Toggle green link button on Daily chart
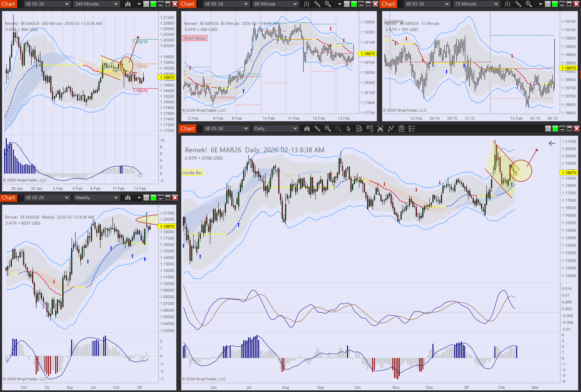The image size is (581, 392). pos(555,129)
